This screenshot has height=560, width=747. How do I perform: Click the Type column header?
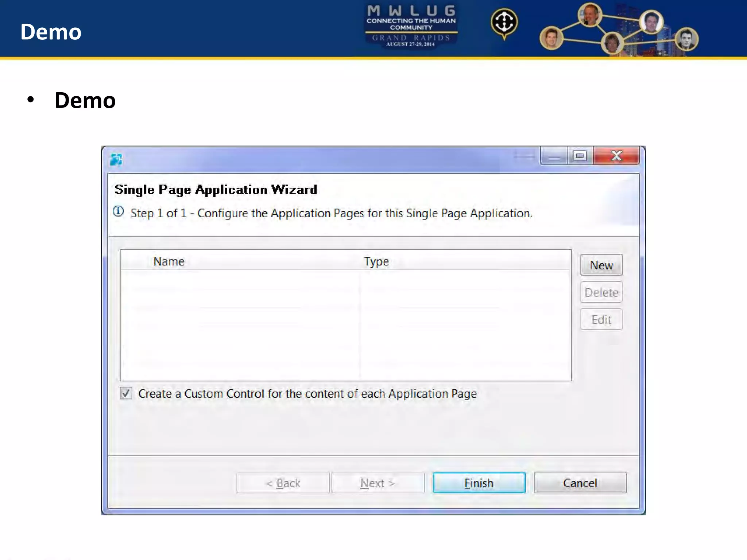tap(376, 261)
